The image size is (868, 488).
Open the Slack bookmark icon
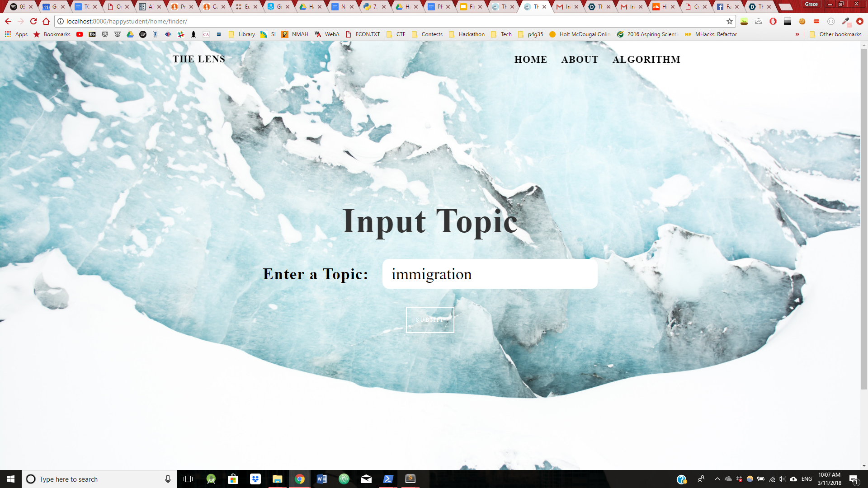click(181, 34)
